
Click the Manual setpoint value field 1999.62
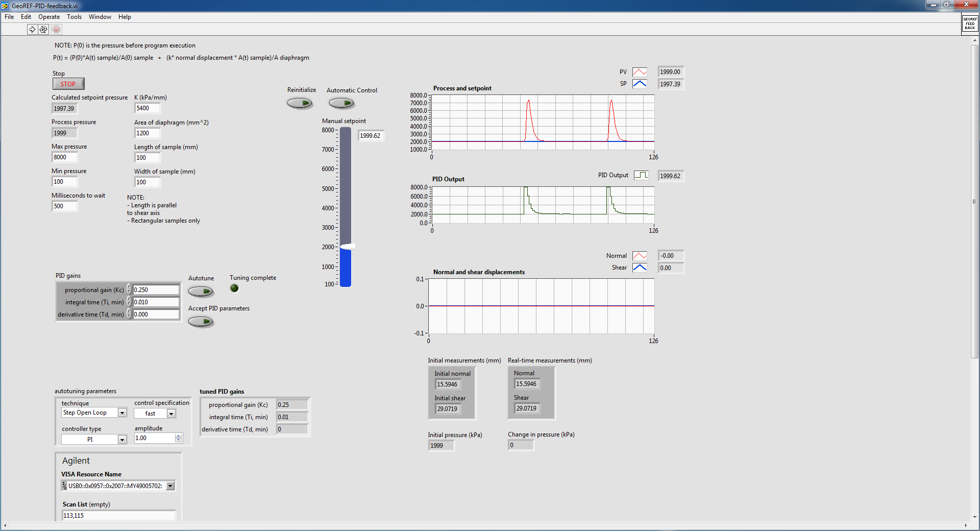click(370, 136)
